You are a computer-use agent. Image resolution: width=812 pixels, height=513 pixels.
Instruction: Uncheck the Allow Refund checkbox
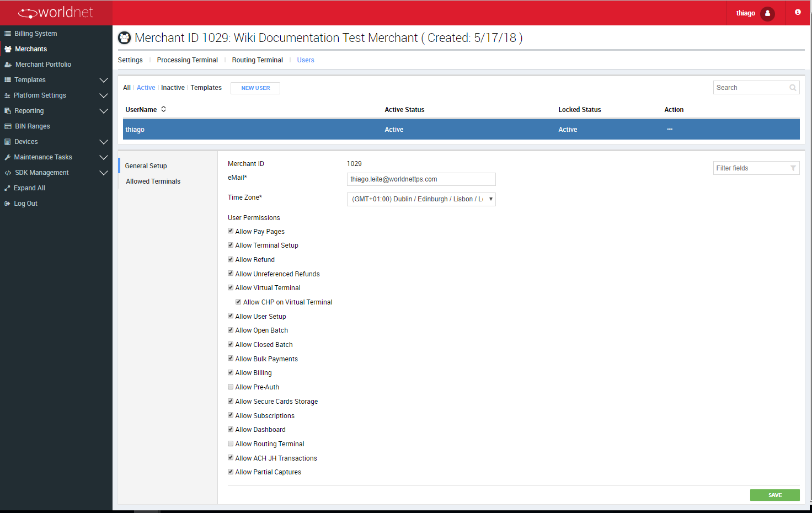pos(231,259)
